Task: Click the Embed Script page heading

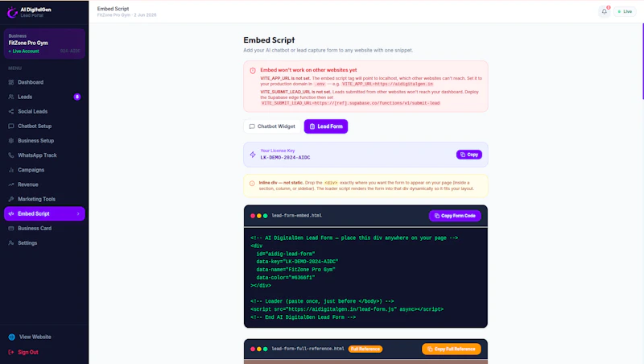Action: pyautogui.click(x=269, y=39)
